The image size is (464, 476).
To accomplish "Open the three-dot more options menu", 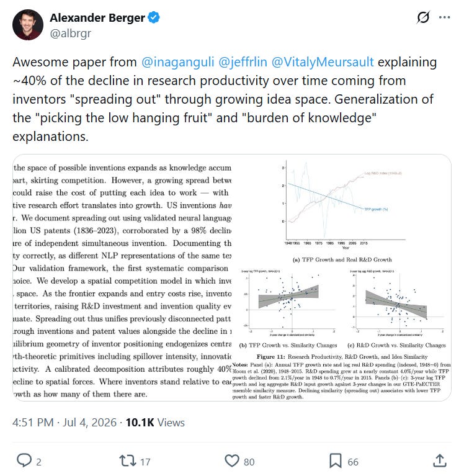I will (444, 17).
